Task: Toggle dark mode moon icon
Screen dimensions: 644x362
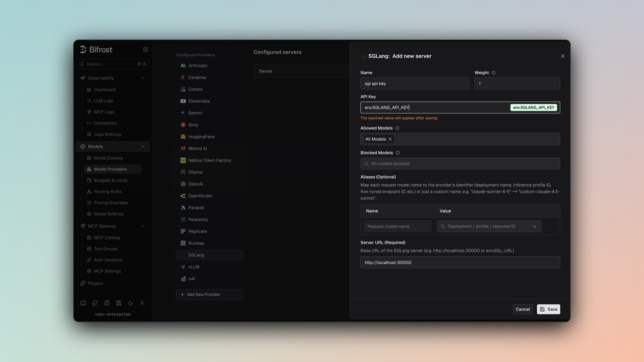Action: point(130,303)
